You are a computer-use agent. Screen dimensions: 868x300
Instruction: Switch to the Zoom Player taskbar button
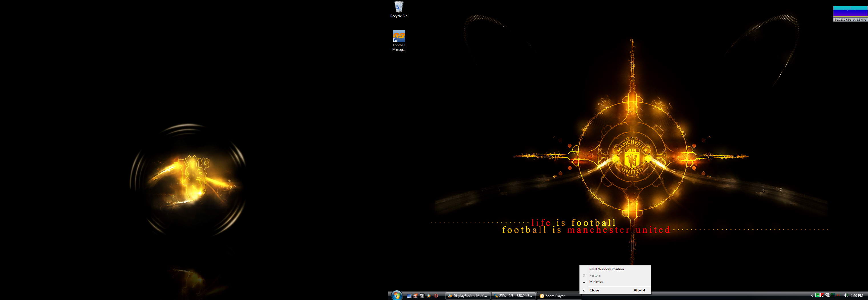coord(559,296)
